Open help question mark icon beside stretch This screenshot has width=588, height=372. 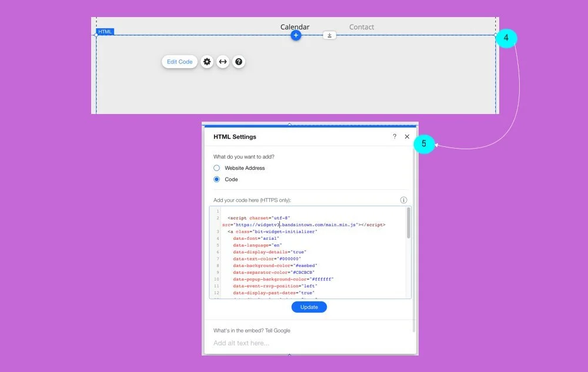239,62
